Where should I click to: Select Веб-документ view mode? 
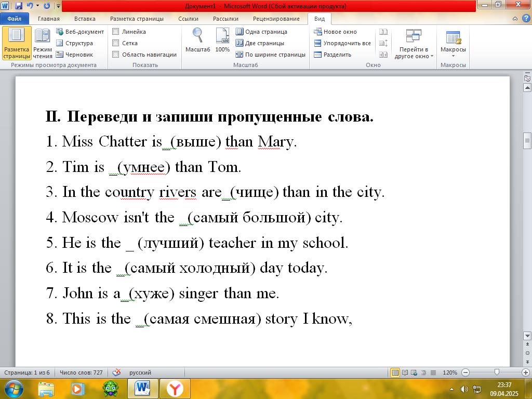[80, 32]
